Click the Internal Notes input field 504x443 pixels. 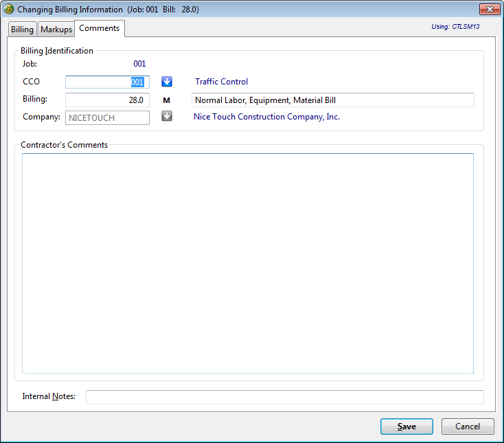tap(285, 397)
